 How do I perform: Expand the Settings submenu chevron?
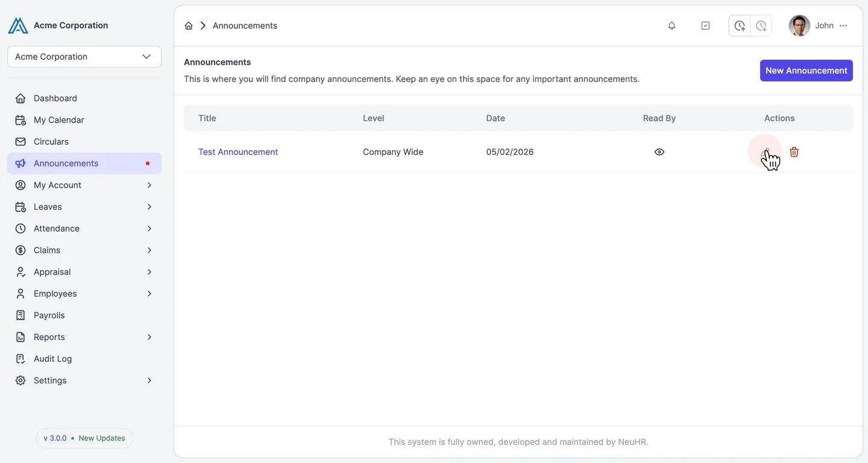pyautogui.click(x=149, y=380)
